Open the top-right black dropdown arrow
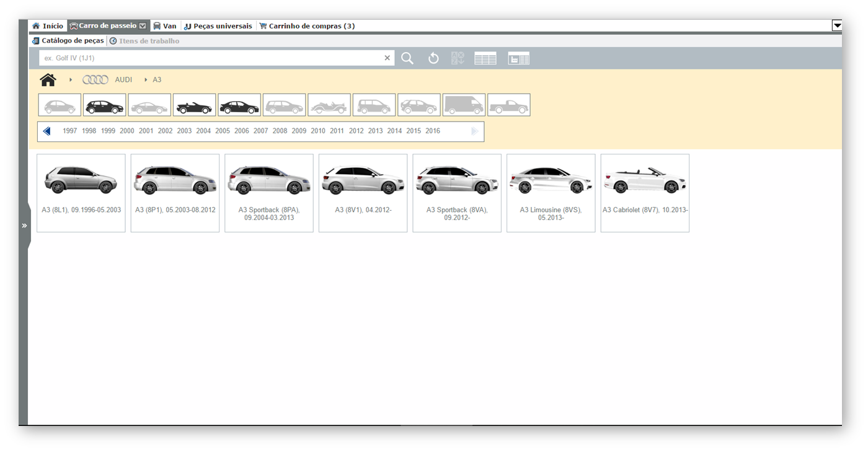 pos(837,25)
